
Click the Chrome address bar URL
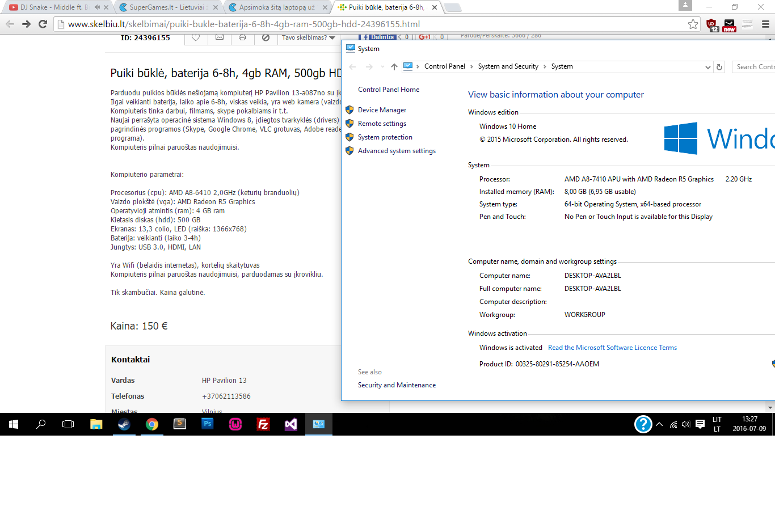(244, 24)
